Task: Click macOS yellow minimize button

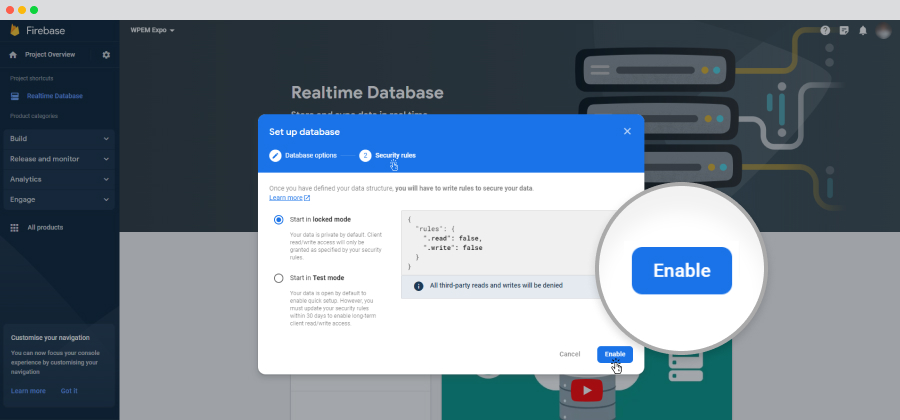Action: pos(22,10)
